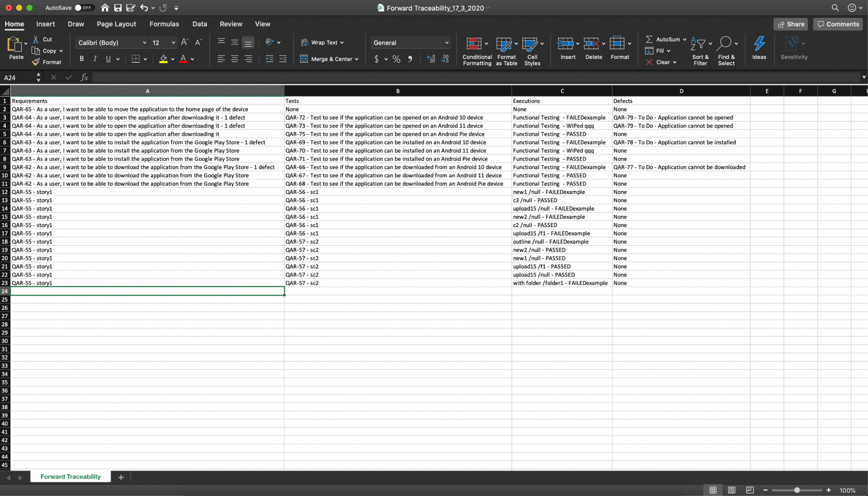Open the Comments pane button
Screen dimensions: 868x496
pos(838,24)
